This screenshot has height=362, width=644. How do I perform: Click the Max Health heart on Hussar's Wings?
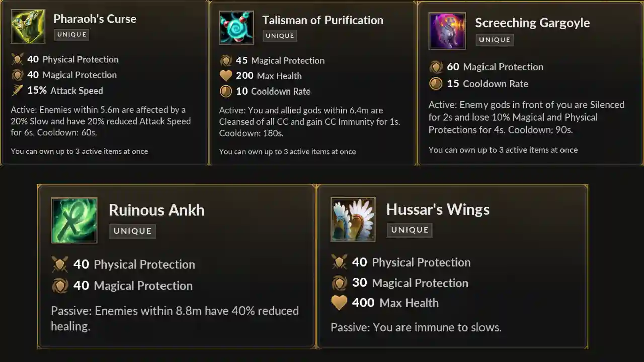(x=339, y=303)
